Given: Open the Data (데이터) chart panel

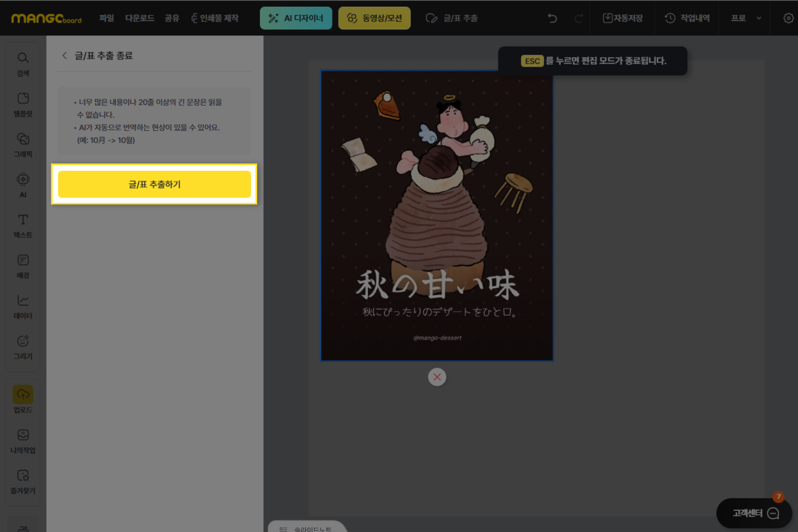Looking at the screenshot, I should tap(23, 306).
